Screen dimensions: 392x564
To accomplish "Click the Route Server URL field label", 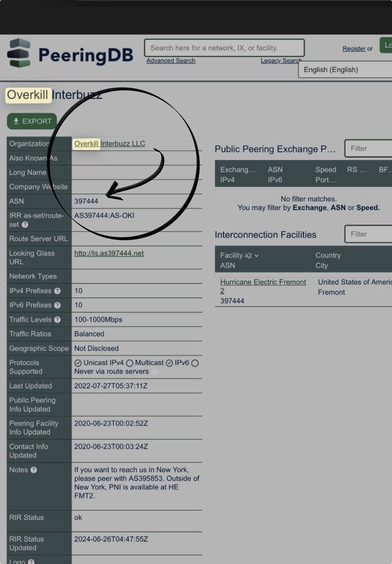I will coord(39,239).
